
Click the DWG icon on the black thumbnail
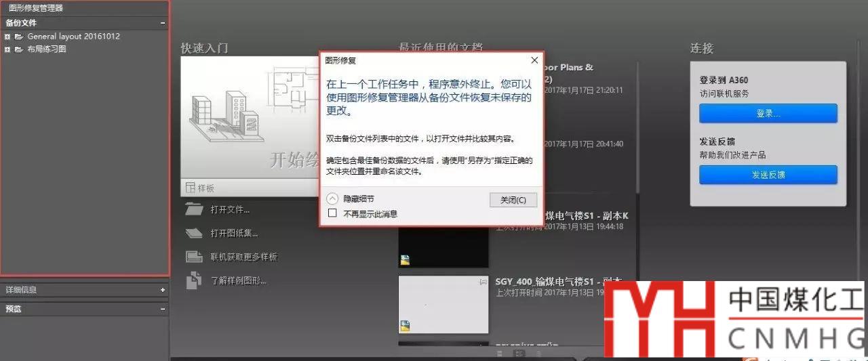[405, 259]
